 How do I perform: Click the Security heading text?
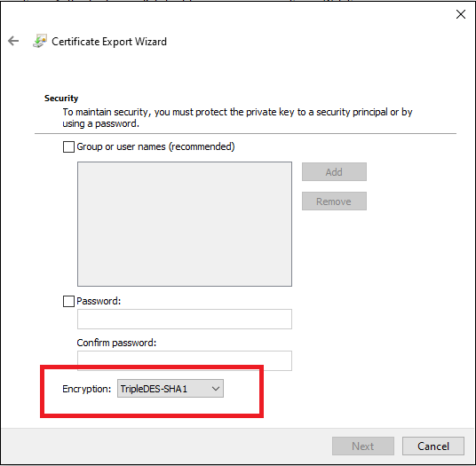point(61,99)
